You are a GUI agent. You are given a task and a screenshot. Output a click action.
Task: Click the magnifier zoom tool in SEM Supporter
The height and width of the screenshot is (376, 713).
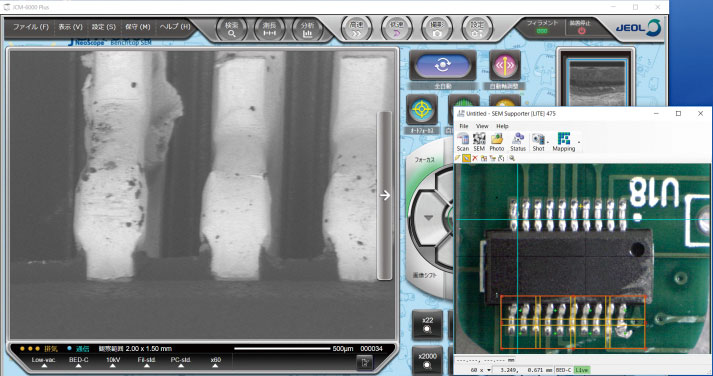click(512, 158)
